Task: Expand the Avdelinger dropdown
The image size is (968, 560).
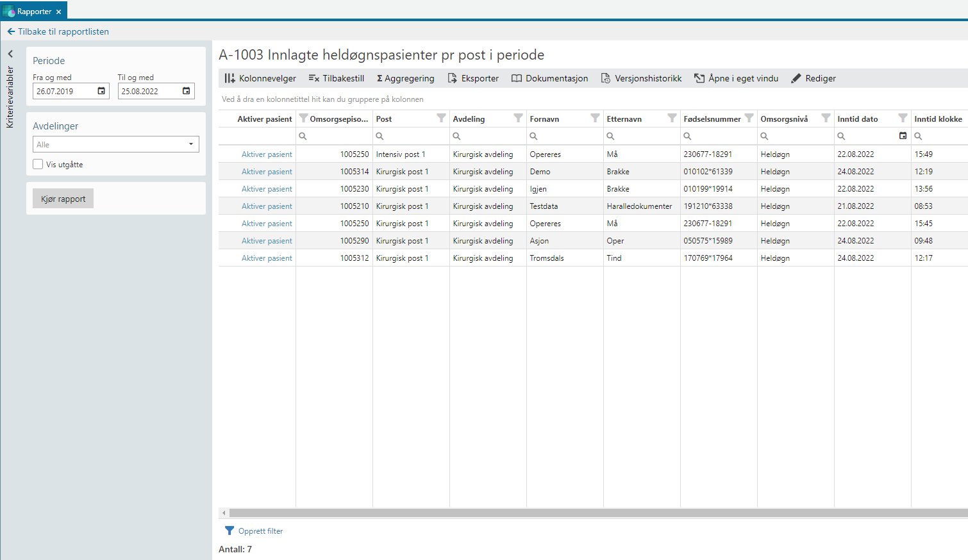Action: pos(190,144)
